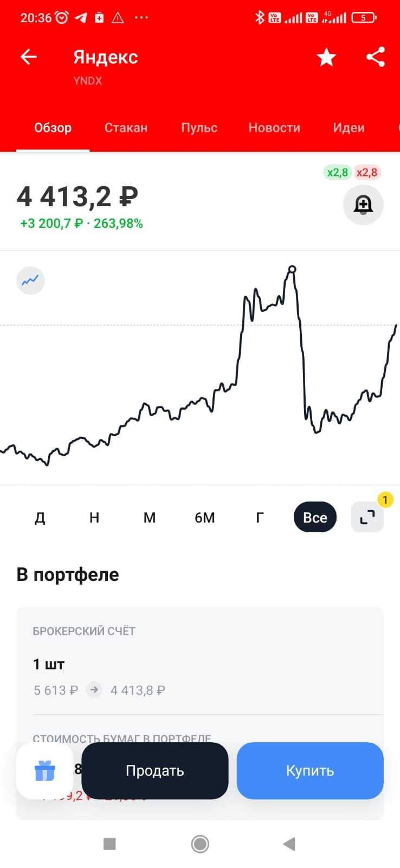The height and width of the screenshot is (868, 400).
Task: Select the 6М chart period
Action: point(205,518)
